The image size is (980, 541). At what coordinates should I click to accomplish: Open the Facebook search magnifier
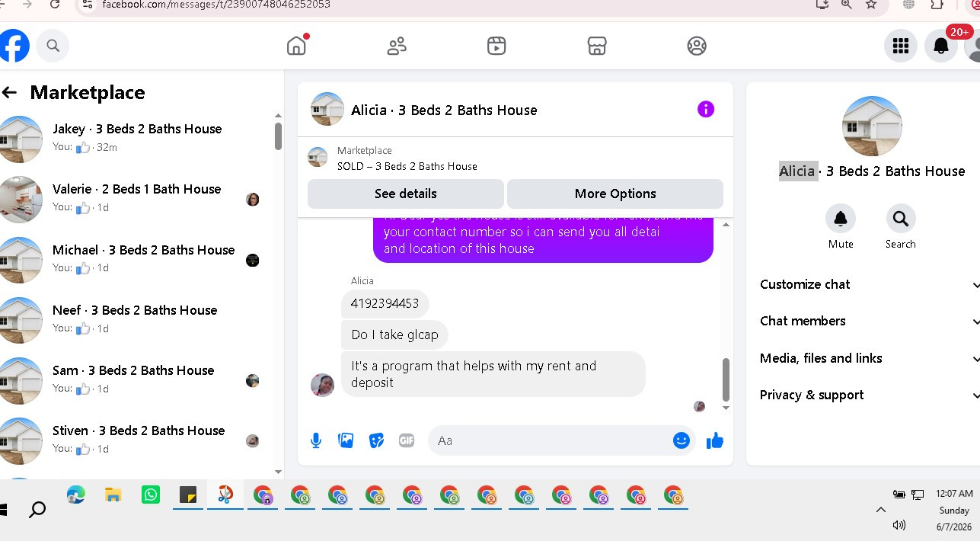tap(53, 46)
